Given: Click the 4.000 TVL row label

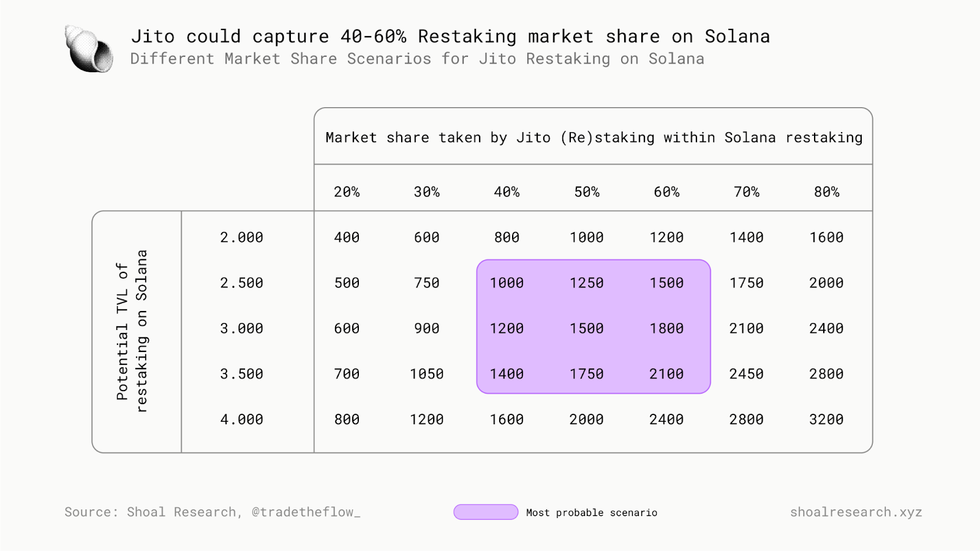Looking at the screenshot, I should 242,420.
